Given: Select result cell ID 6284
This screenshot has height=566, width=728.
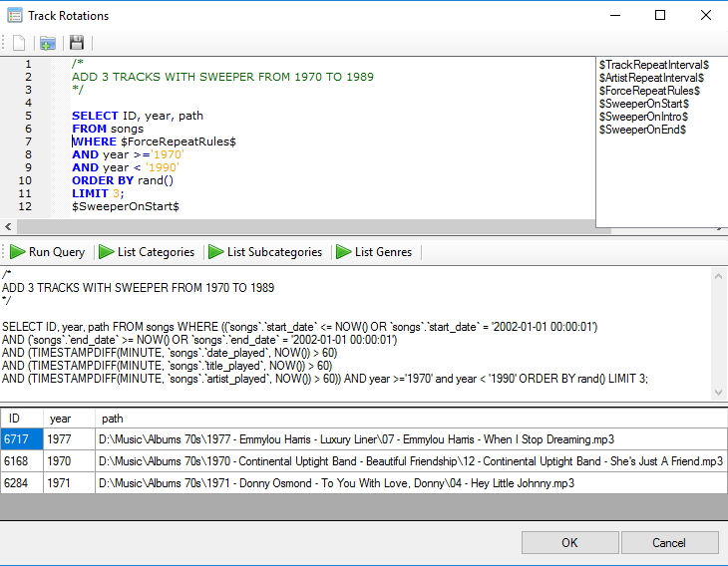Looking at the screenshot, I should click(x=22, y=483).
